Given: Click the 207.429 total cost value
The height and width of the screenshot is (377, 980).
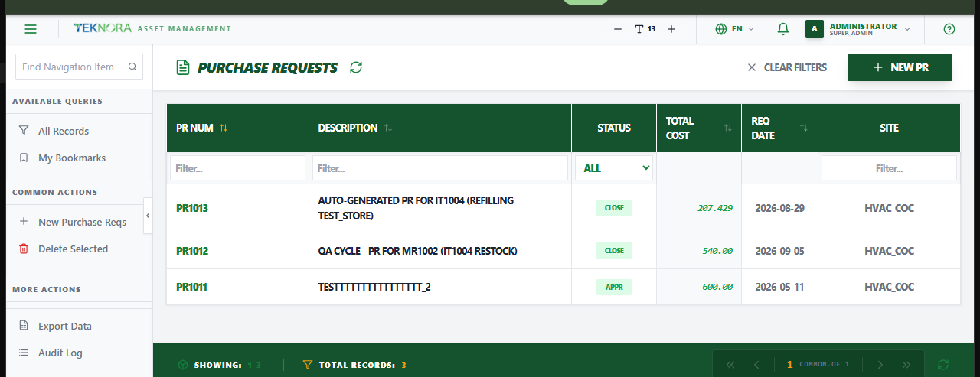Looking at the screenshot, I should coord(715,208).
